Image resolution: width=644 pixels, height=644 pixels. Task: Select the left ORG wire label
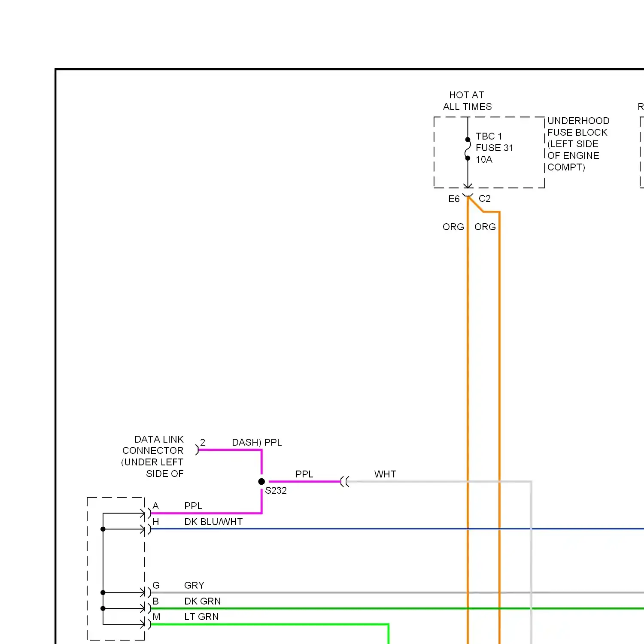453,227
